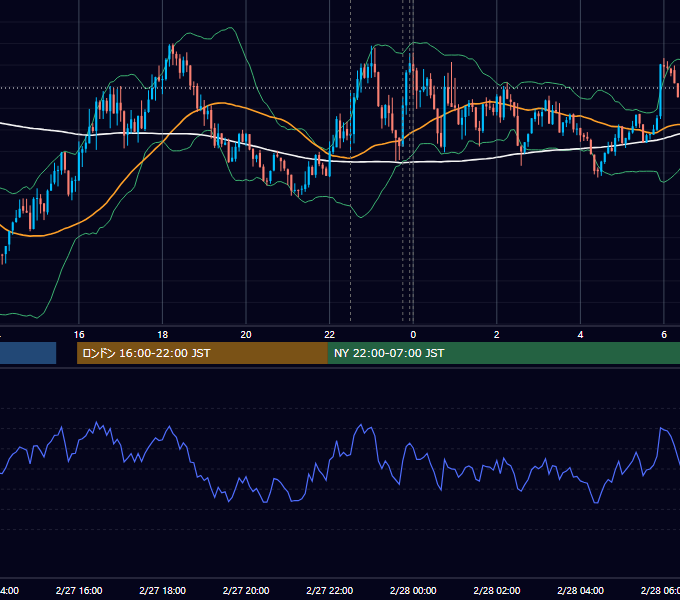Click the 2/27 16:00 time label
The width and height of the screenshot is (680, 600).
pyautogui.click(x=79, y=590)
